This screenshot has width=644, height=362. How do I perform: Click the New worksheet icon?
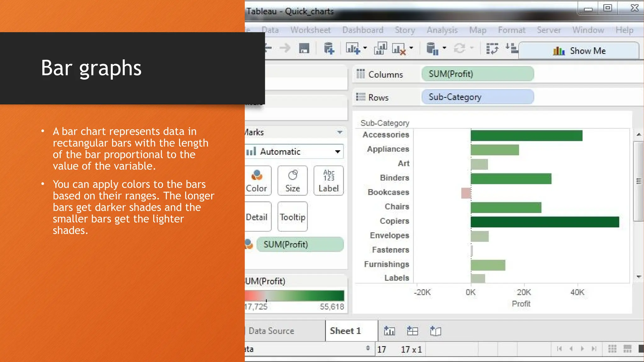coord(389,331)
